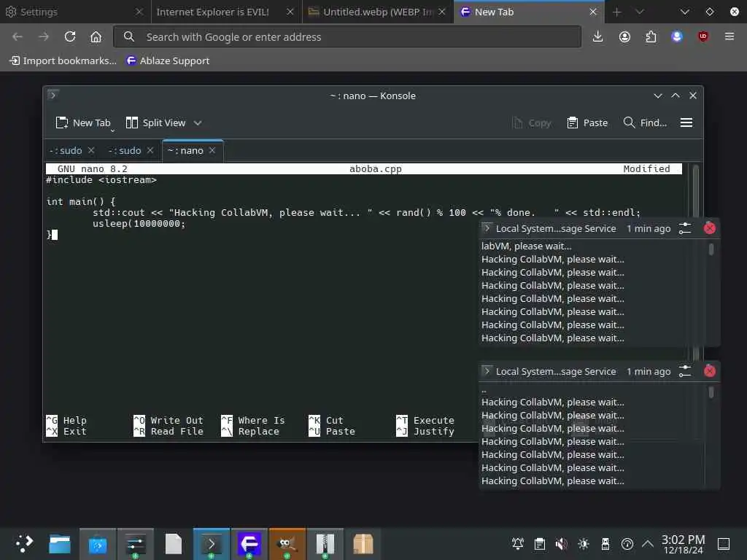The width and height of the screenshot is (747, 560).
Task: Switch to Untitled.webp browser tab
Action: coord(370,12)
